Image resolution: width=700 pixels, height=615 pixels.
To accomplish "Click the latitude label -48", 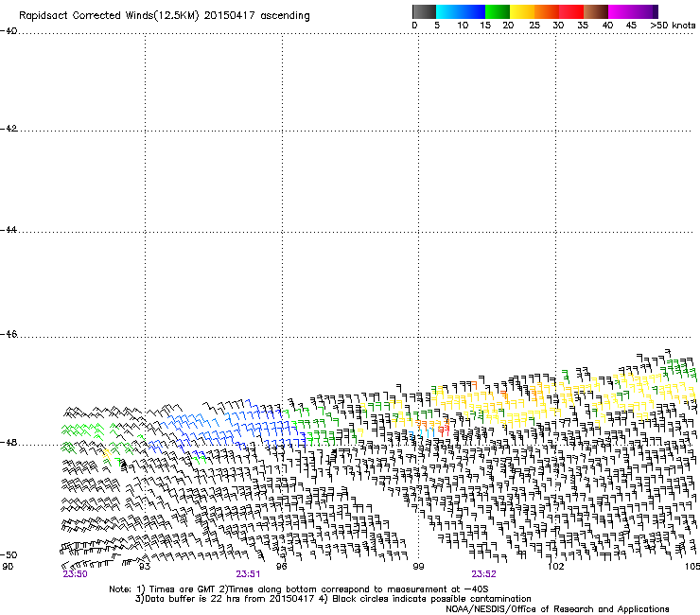I will point(9,442).
